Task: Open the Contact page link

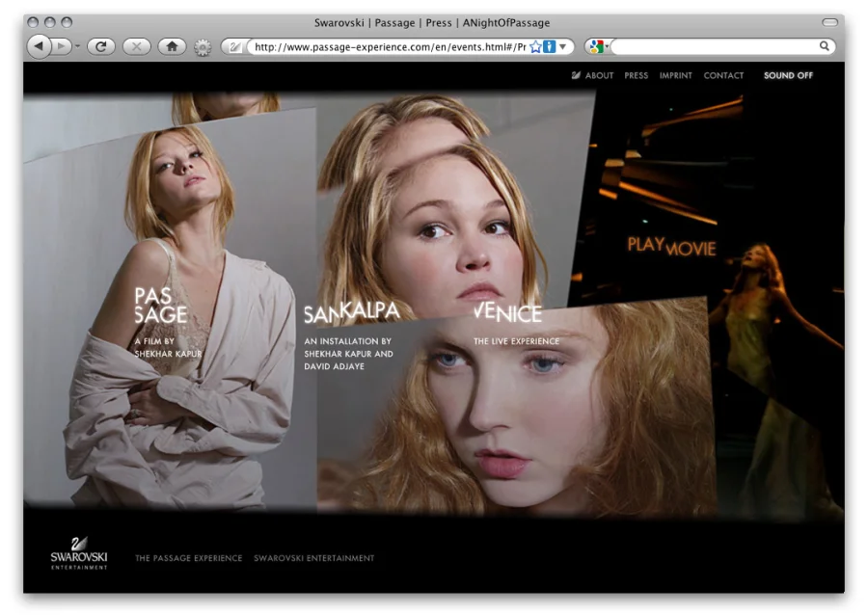Action: pyautogui.click(x=723, y=75)
